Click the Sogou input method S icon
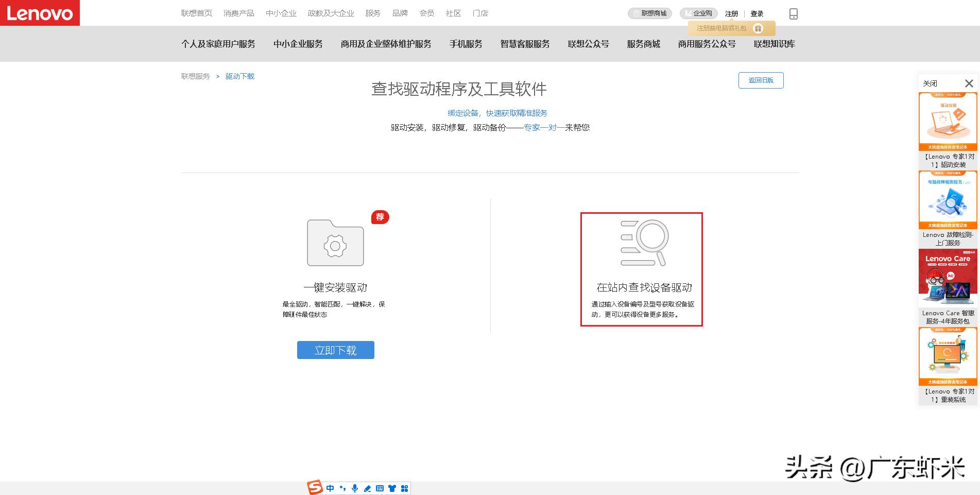 (x=316, y=488)
